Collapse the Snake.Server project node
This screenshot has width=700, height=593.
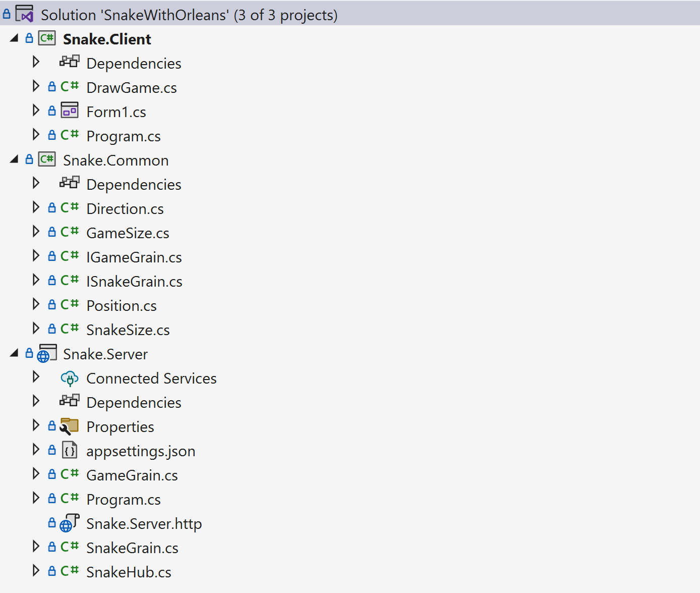pos(14,353)
